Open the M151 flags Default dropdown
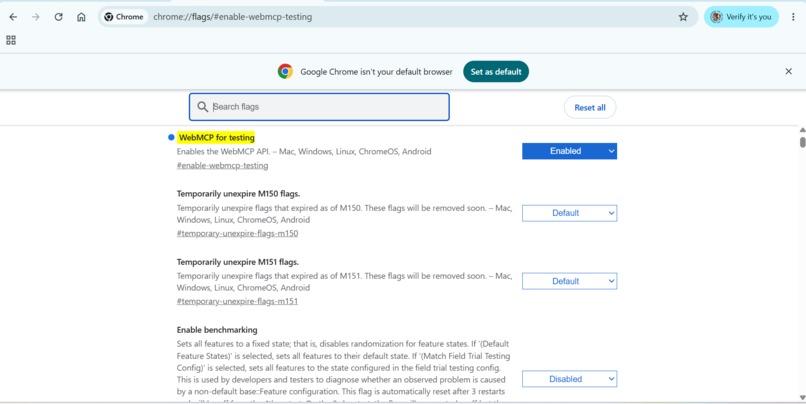The width and height of the screenshot is (806, 404). 570,281
